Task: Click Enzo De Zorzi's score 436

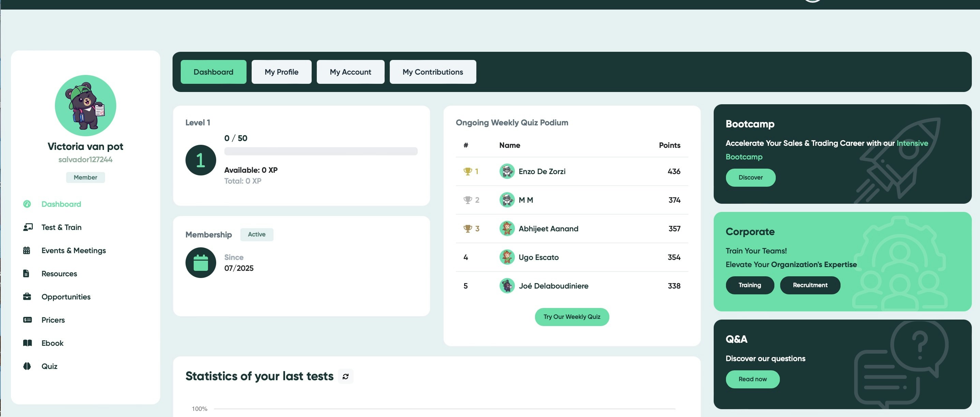Action: coord(674,171)
